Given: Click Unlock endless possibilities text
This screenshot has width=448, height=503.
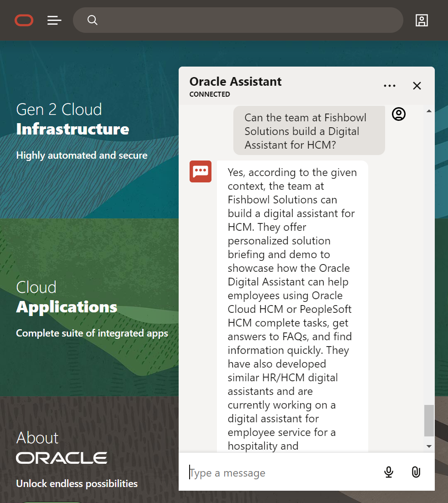Looking at the screenshot, I should (77, 483).
